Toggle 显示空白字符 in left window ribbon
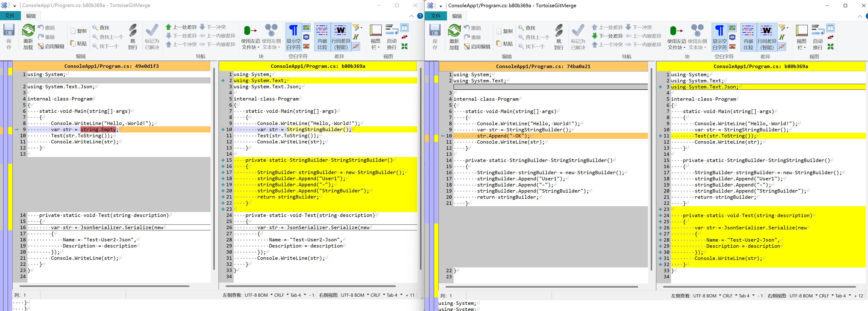 (294, 36)
